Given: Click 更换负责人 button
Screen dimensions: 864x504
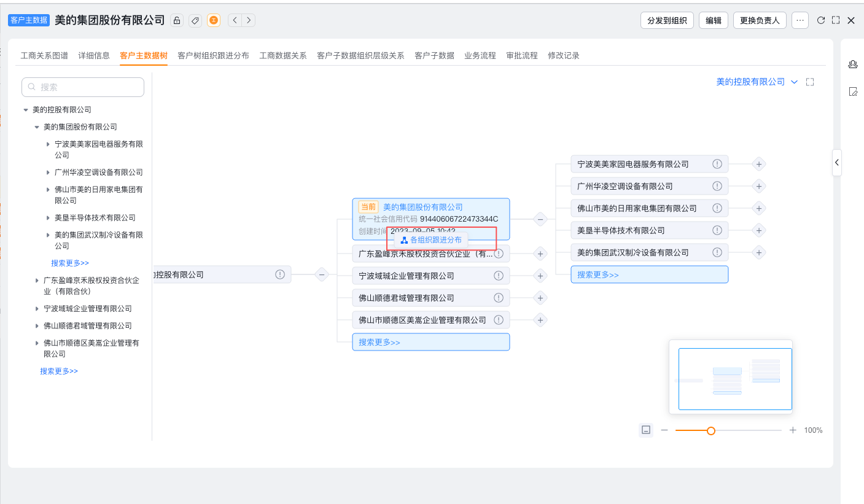Looking at the screenshot, I should (x=760, y=20).
